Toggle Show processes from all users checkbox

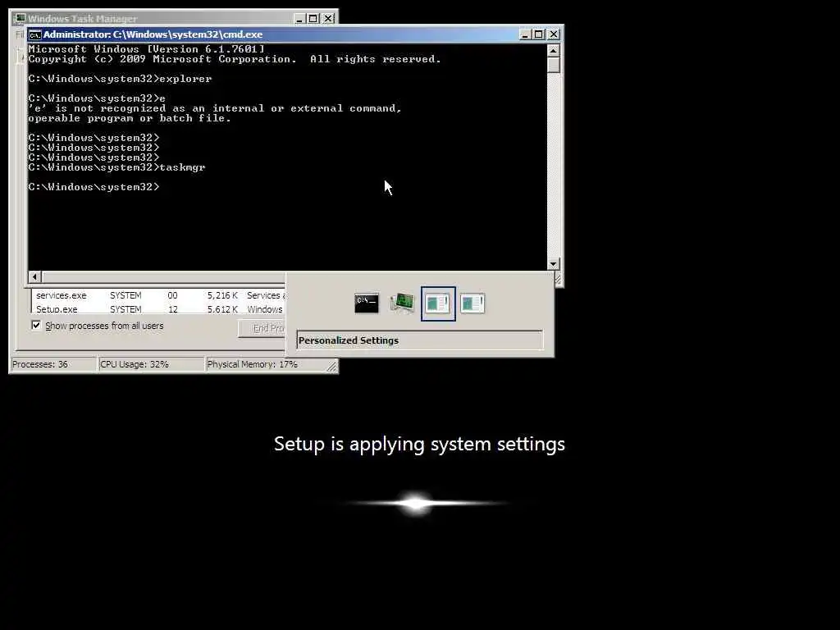36,325
